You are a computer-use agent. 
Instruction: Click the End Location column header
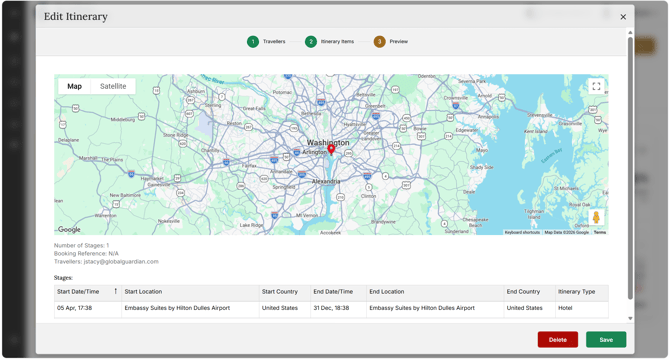(435, 292)
